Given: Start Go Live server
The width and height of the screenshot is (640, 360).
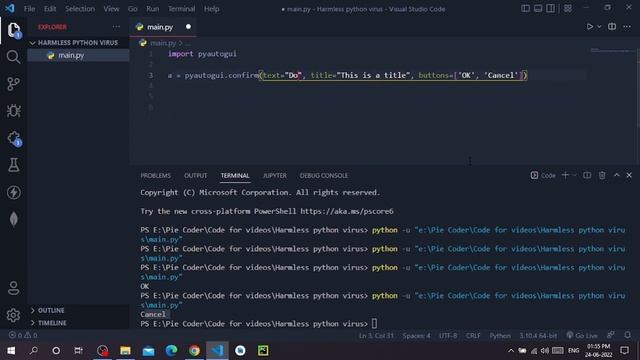Looking at the screenshot, I should pos(582,336).
